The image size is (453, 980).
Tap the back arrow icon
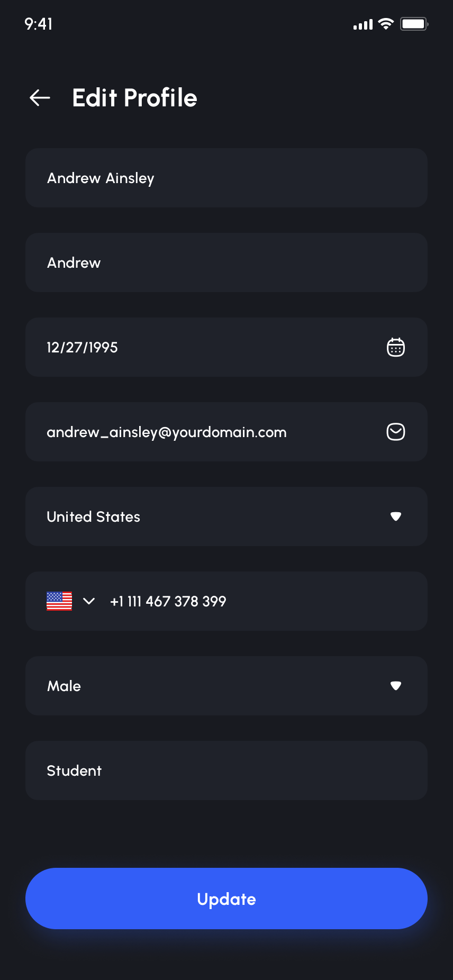point(40,98)
